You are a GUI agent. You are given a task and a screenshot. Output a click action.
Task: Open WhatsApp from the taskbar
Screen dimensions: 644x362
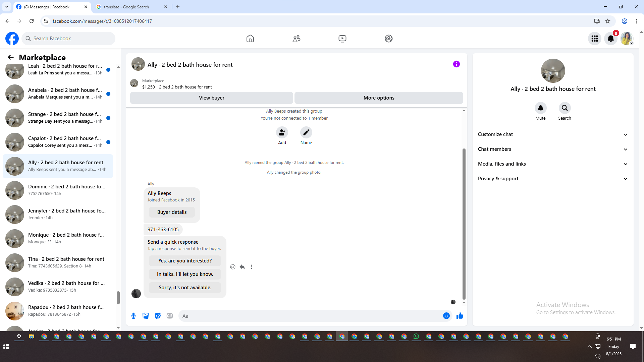pos(416,337)
